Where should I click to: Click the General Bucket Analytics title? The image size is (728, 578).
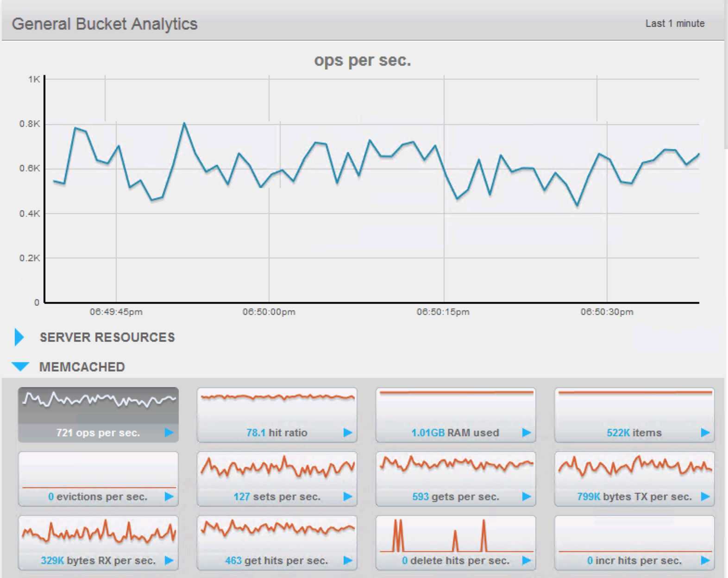(x=105, y=24)
